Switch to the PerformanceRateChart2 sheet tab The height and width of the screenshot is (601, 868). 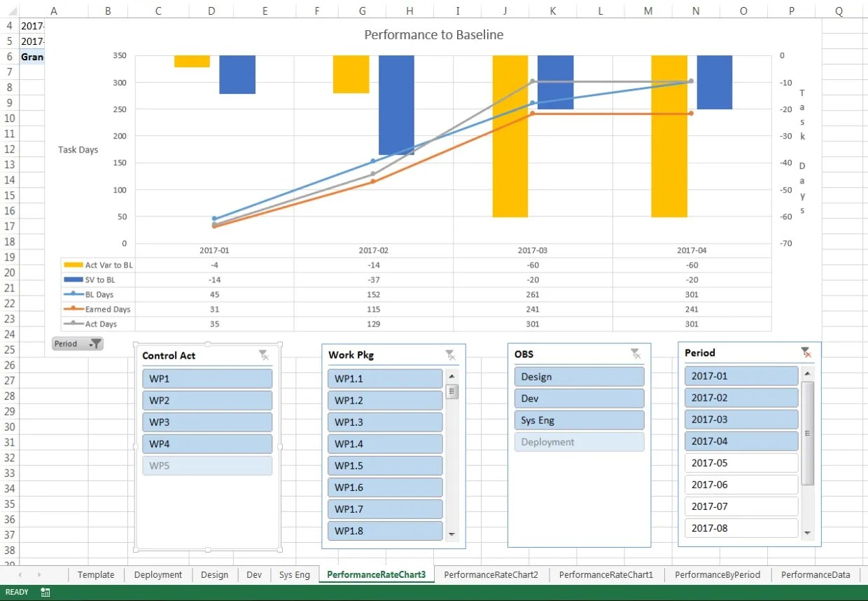pos(493,574)
